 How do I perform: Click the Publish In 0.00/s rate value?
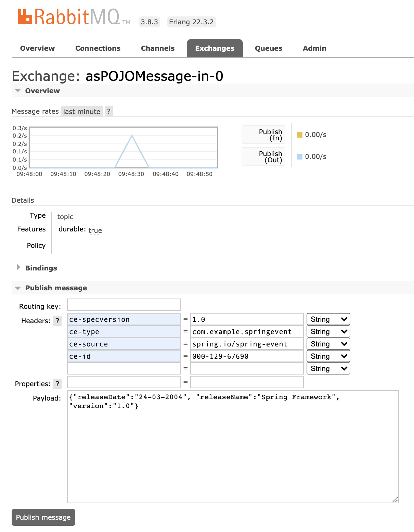(316, 135)
